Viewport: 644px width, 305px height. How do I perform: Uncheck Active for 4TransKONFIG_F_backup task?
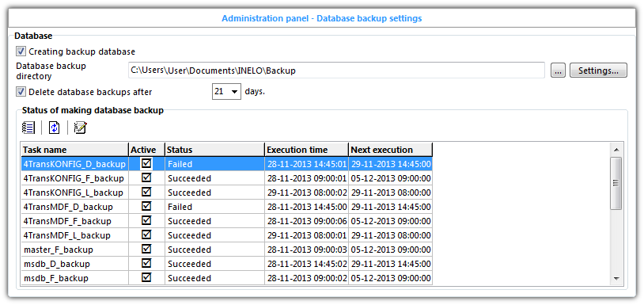(x=146, y=178)
